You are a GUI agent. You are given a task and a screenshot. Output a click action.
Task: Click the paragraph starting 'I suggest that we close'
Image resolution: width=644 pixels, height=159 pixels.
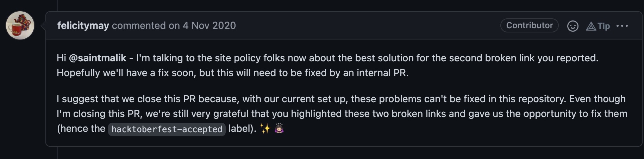342,114
